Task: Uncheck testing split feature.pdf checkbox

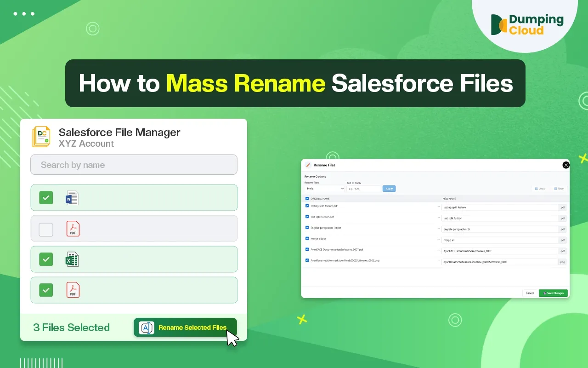Action: point(307,206)
